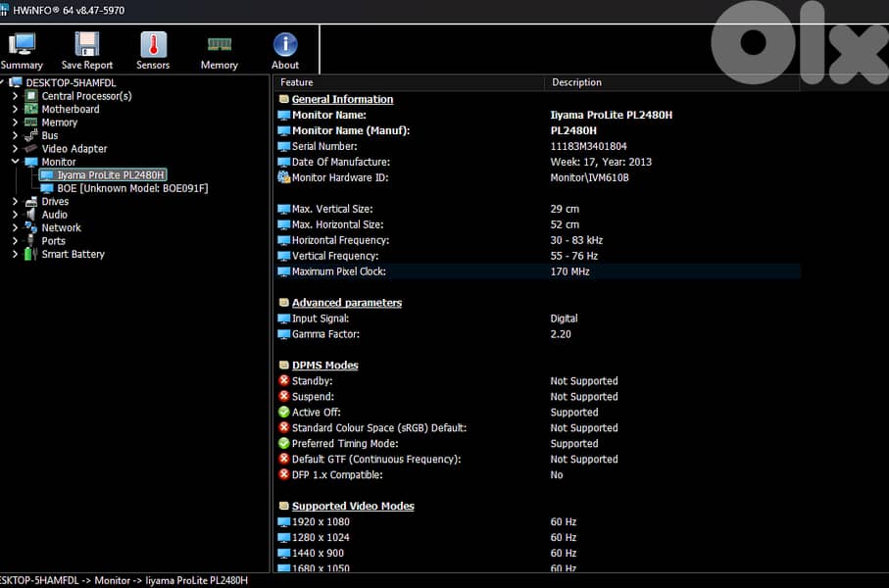Click serial number 11183M3401804
889x588 pixels.
(x=588, y=146)
